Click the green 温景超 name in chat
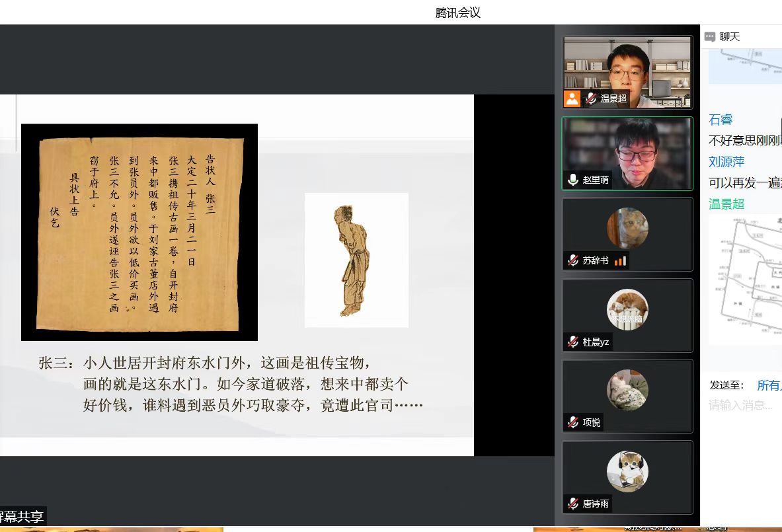This screenshot has height=532, width=782. [726, 204]
